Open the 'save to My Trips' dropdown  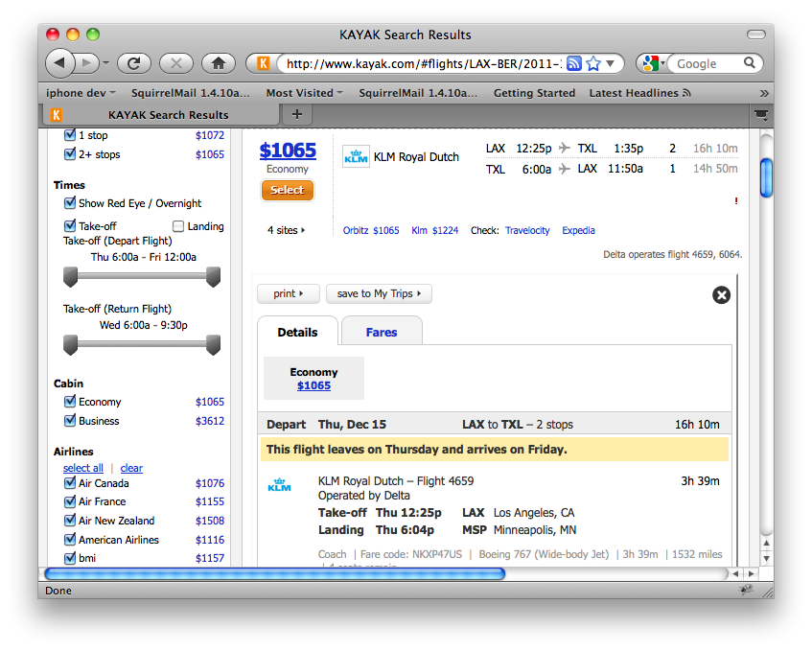[x=379, y=294]
